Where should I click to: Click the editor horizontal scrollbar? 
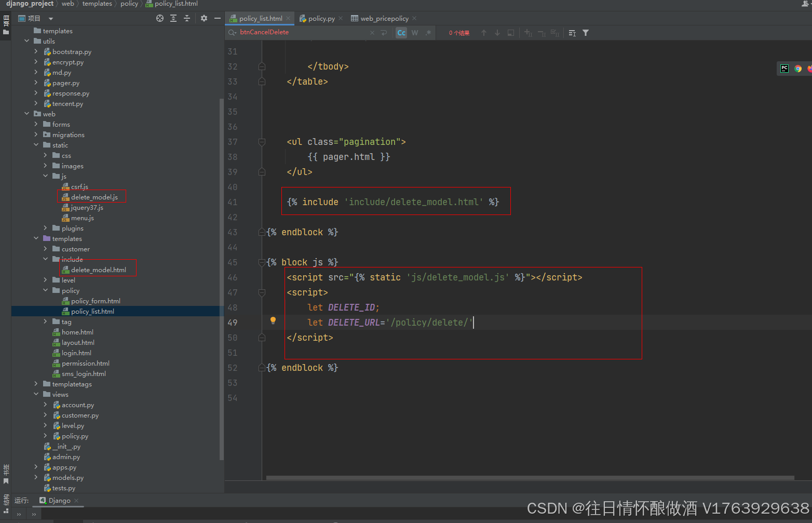point(530,478)
